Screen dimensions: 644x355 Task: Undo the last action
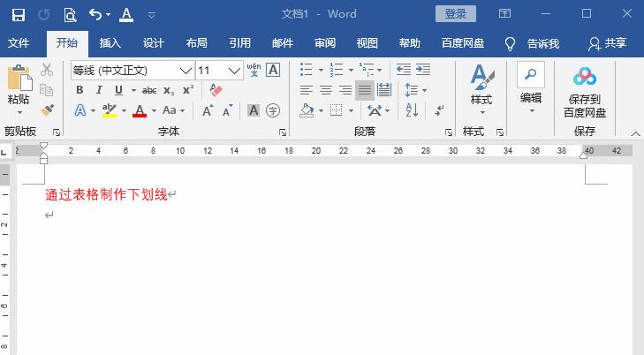click(x=95, y=15)
